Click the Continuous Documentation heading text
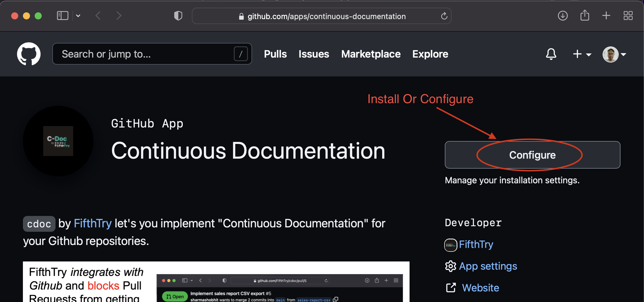 pos(248,151)
